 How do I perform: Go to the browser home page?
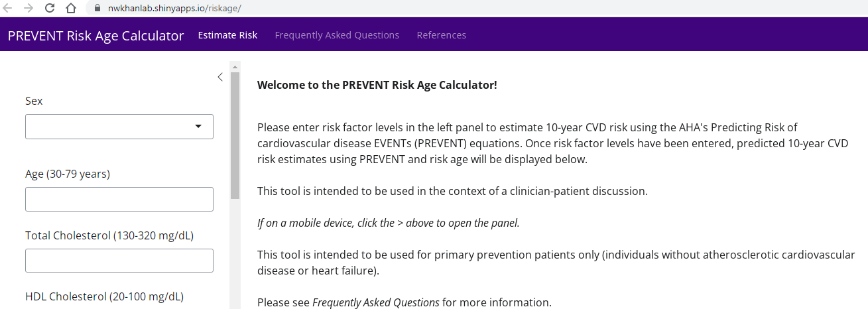pyautogui.click(x=70, y=8)
